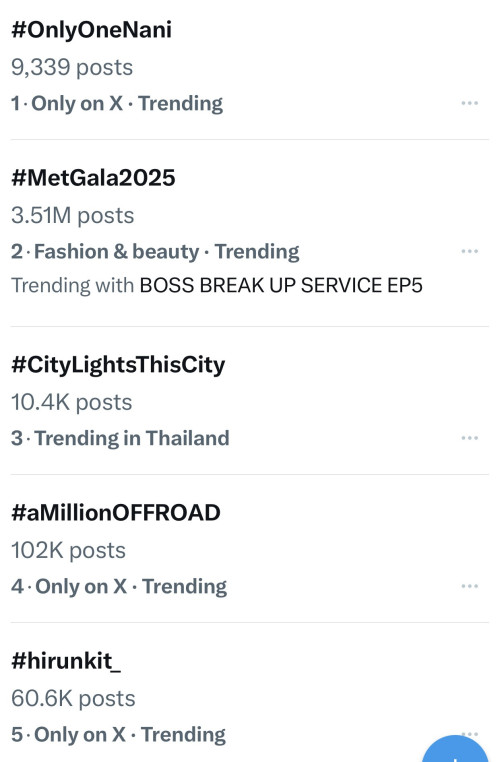Select the 102K posts count
Screen dimensions: 500x762
point(69,551)
